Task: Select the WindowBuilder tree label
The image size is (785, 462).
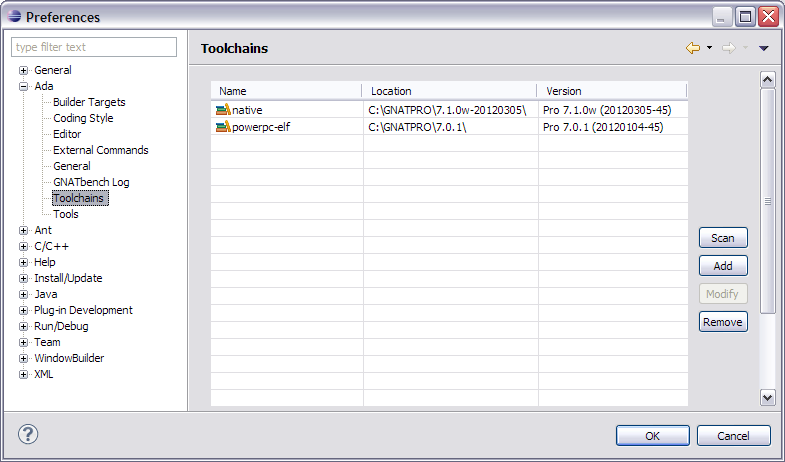Action: (x=69, y=358)
